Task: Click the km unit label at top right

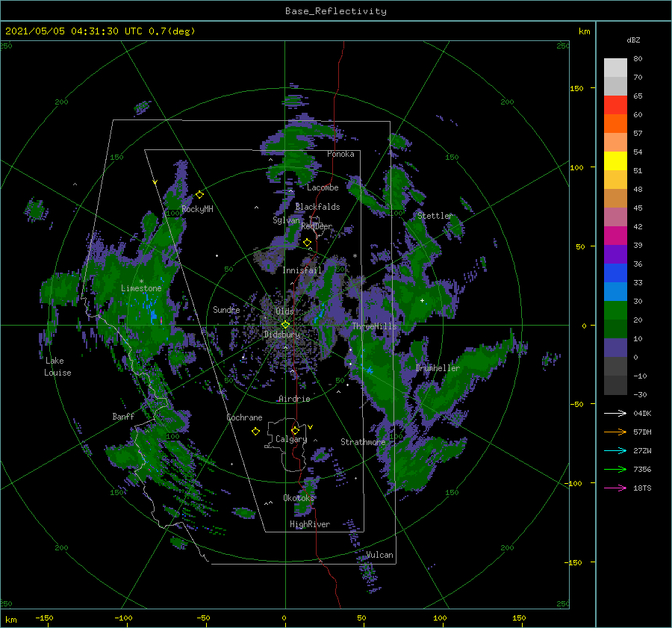Action: [584, 31]
